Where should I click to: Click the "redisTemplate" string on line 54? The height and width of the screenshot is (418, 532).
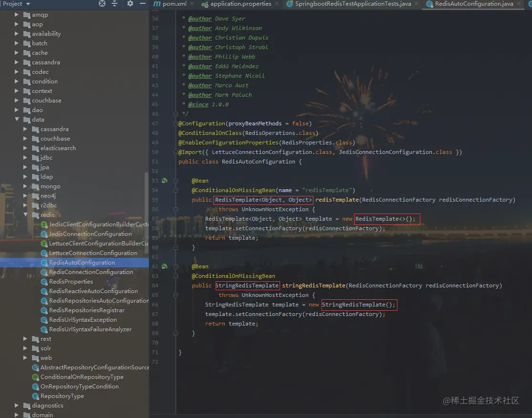click(x=327, y=190)
